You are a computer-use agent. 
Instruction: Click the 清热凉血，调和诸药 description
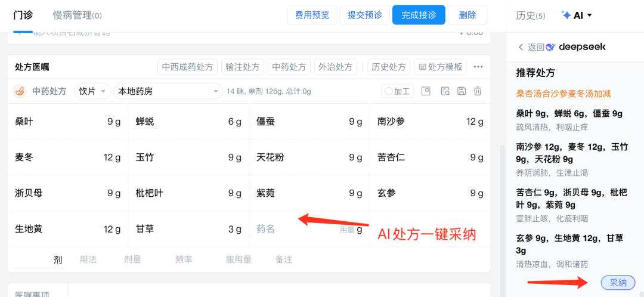click(x=552, y=264)
